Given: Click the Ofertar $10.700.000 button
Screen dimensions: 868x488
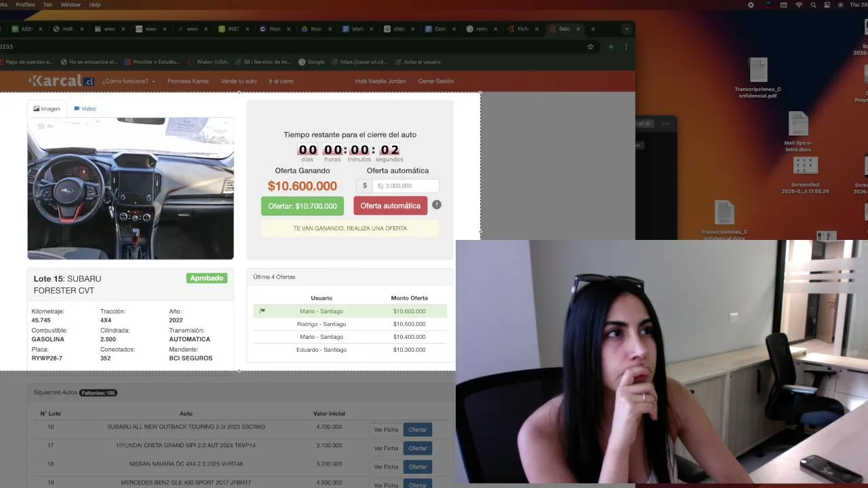Looking at the screenshot, I should click(x=302, y=206).
